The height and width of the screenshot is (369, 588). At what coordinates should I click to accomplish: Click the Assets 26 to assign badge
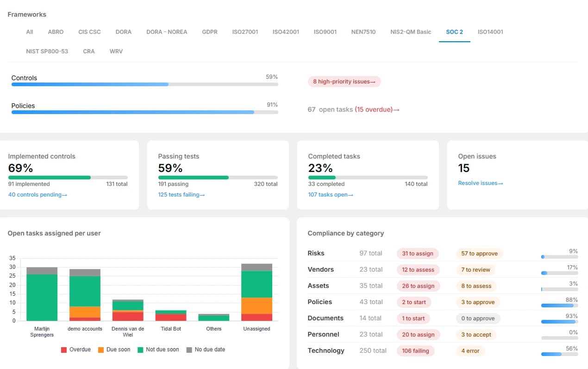418,286
